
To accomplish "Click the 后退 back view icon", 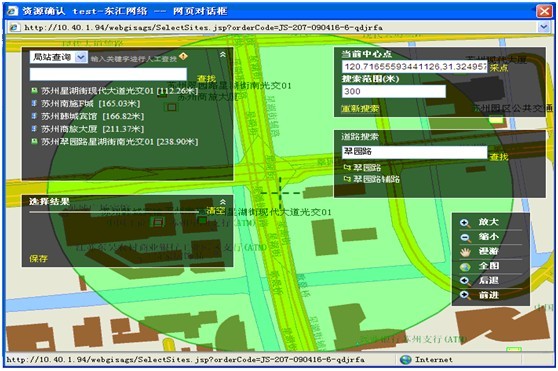I will pyautogui.click(x=465, y=281).
